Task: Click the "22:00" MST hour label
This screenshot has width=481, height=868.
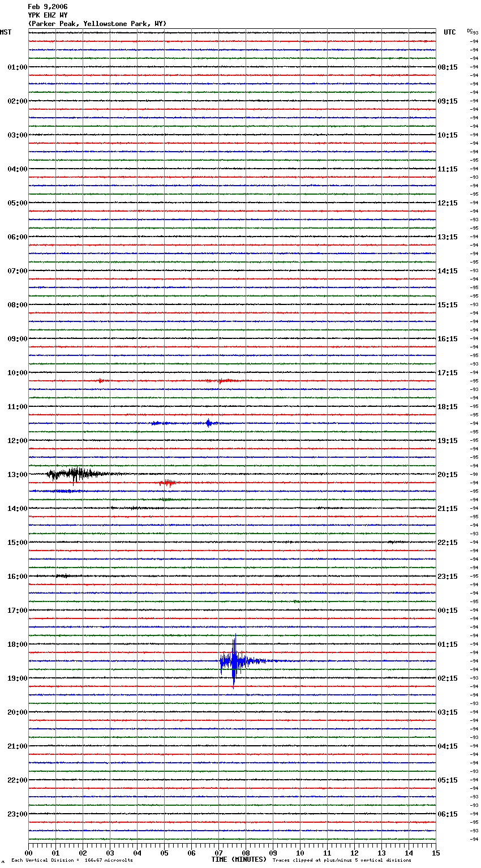Action: [x=18, y=780]
